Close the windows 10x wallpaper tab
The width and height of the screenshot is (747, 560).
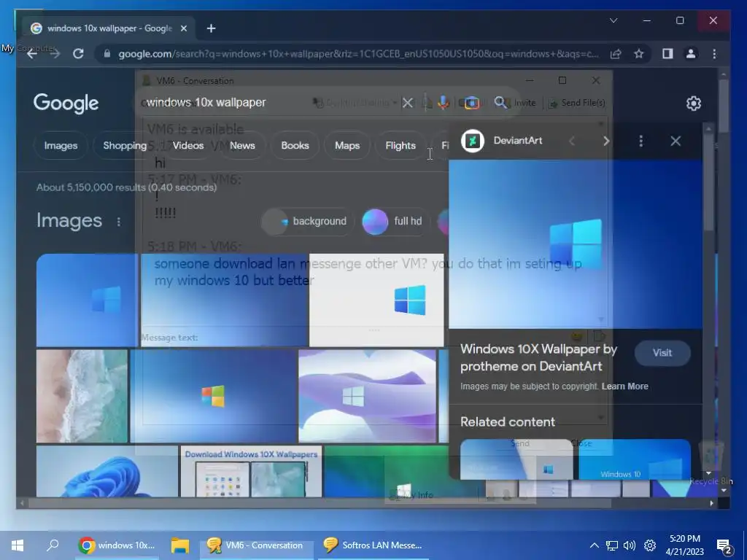184,28
